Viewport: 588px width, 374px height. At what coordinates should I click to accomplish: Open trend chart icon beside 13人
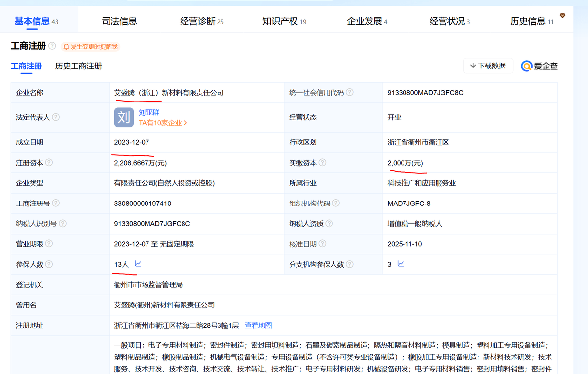pos(138,264)
